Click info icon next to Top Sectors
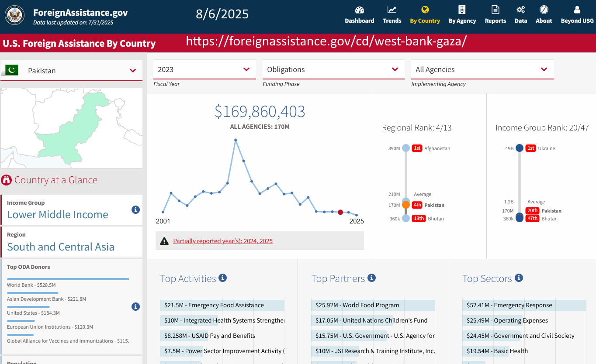The image size is (596, 364). tap(519, 278)
